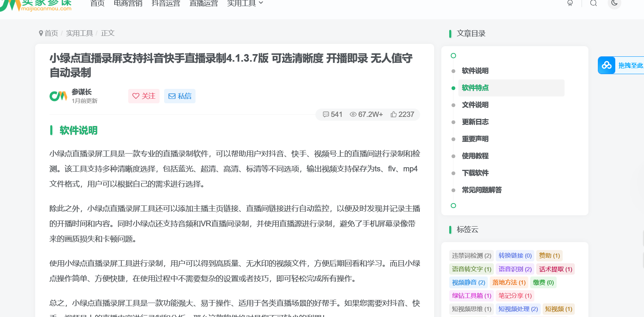Click the lightbulb icon in top bar
Image resolution: width=644 pixels, height=317 pixels.
(570, 3)
